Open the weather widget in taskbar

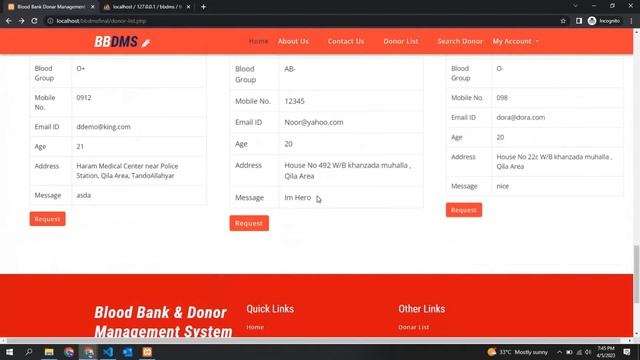[x=518, y=352]
